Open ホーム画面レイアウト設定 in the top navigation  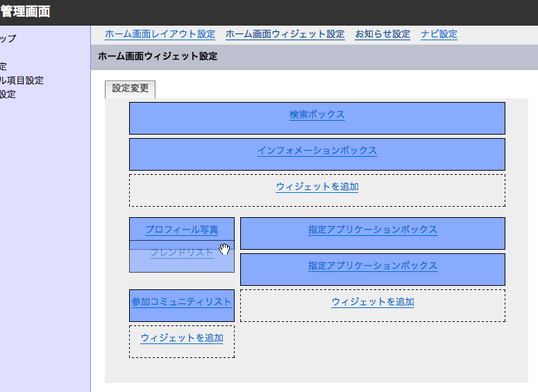coord(160,34)
